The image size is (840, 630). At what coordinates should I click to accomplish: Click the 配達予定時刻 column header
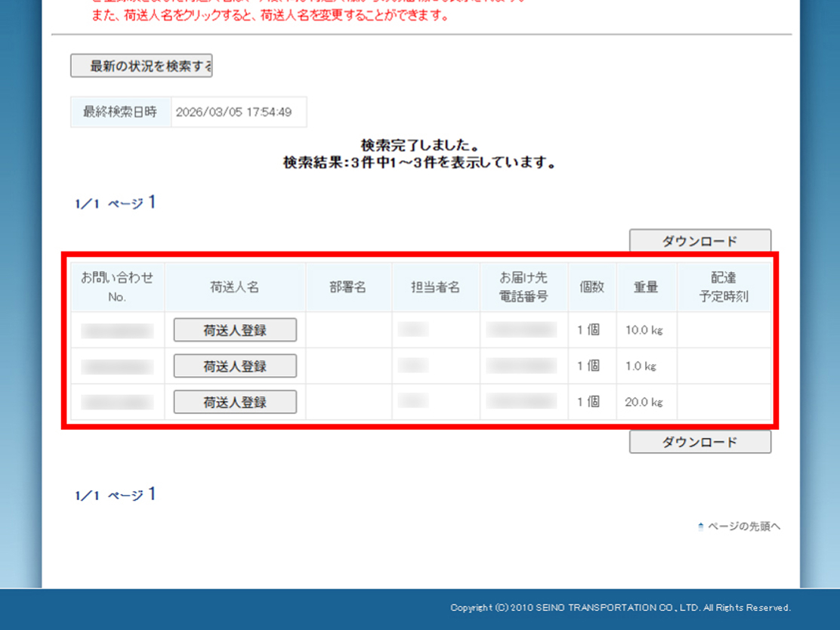[x=724, y=287]
